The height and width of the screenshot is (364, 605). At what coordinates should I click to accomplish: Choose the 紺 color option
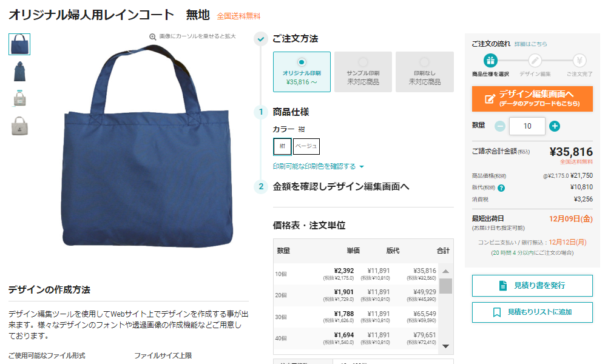[282, 146]
